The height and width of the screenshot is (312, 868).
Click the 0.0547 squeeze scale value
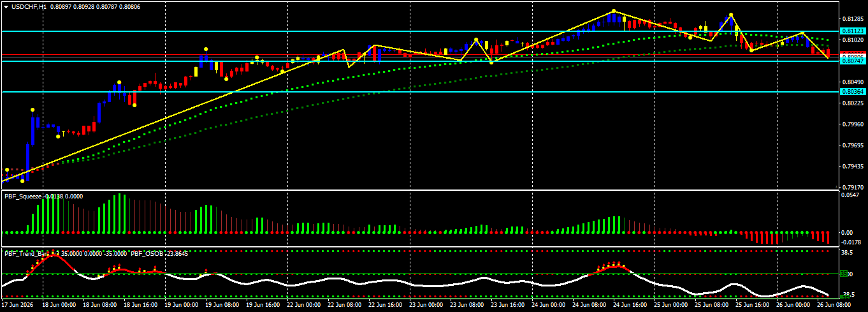851,197
